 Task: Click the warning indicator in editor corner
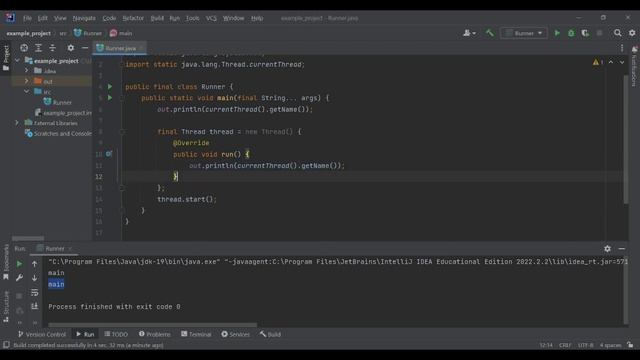point(598,62)
